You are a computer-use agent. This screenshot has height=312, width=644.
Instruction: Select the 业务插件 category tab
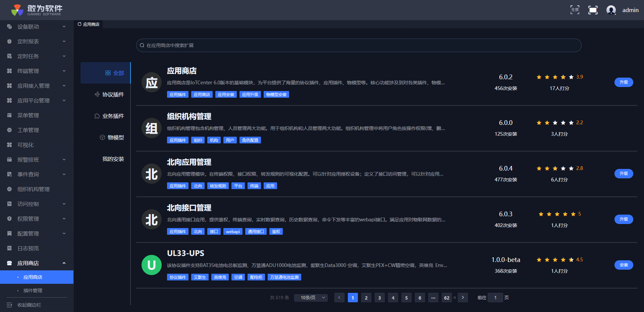[105, 116]
